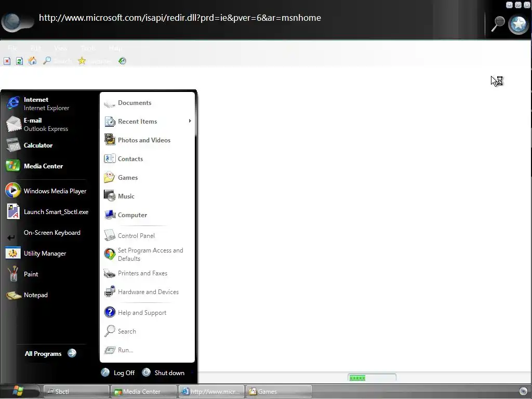The width and height of the screenshot is (532, 399).
Task: Click the History toolbar icon
Action: [x=122, y=61]
